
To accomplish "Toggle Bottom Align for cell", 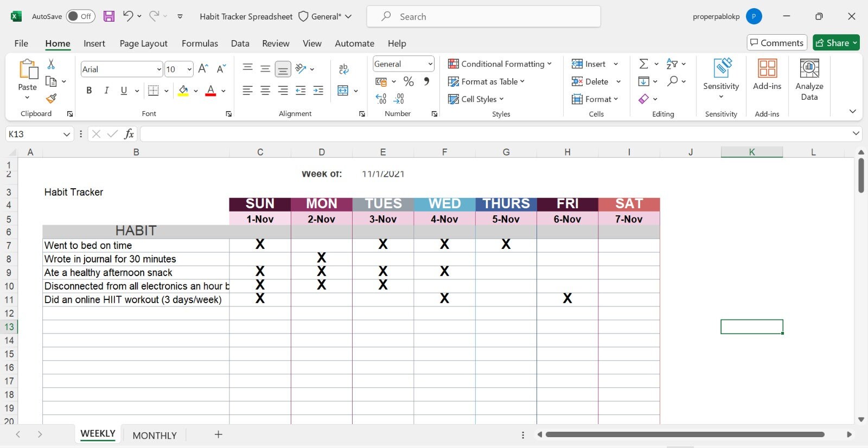I will coord(283,69).
